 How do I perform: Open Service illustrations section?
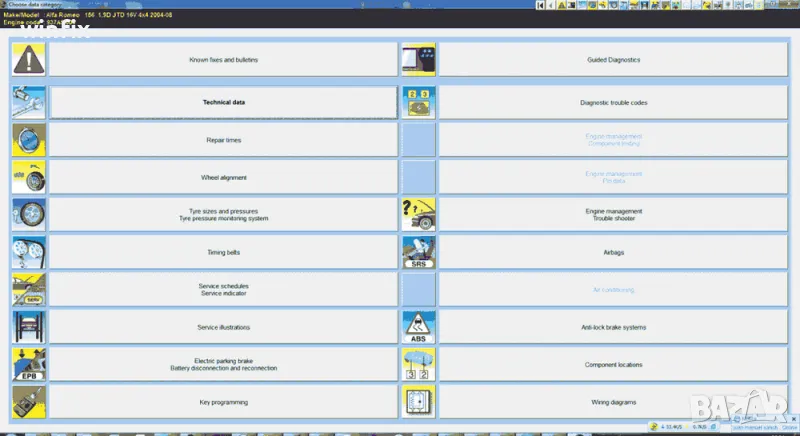pos(223,327)
